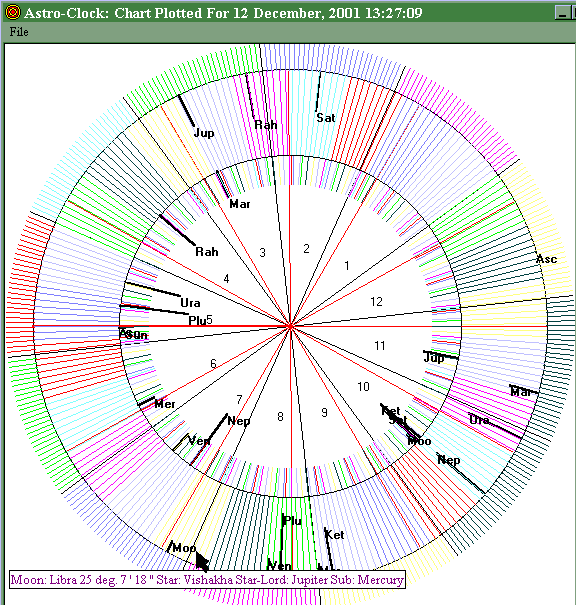Image resolution: width=576 pixels, height=605 pixels.
Task: Select the Mar label in the outer ring
Action: [x=520, y=392]
